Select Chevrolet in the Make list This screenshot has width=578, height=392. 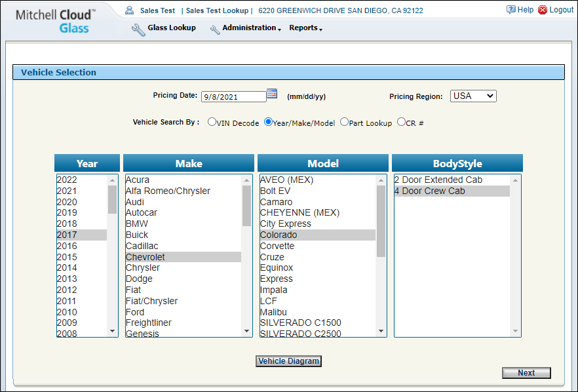click(183, 257)
